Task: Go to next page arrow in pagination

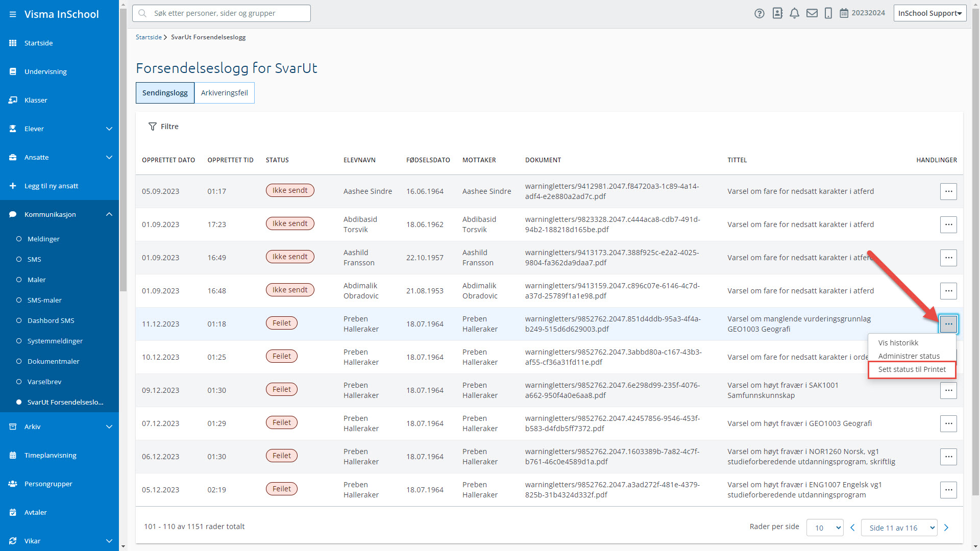Action: tap(946, 528)
